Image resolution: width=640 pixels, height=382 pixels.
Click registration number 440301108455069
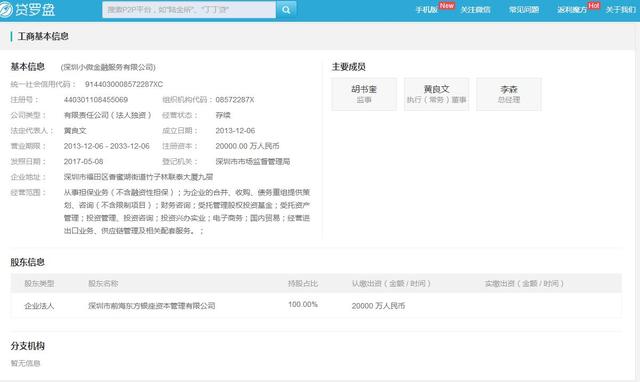96,100
